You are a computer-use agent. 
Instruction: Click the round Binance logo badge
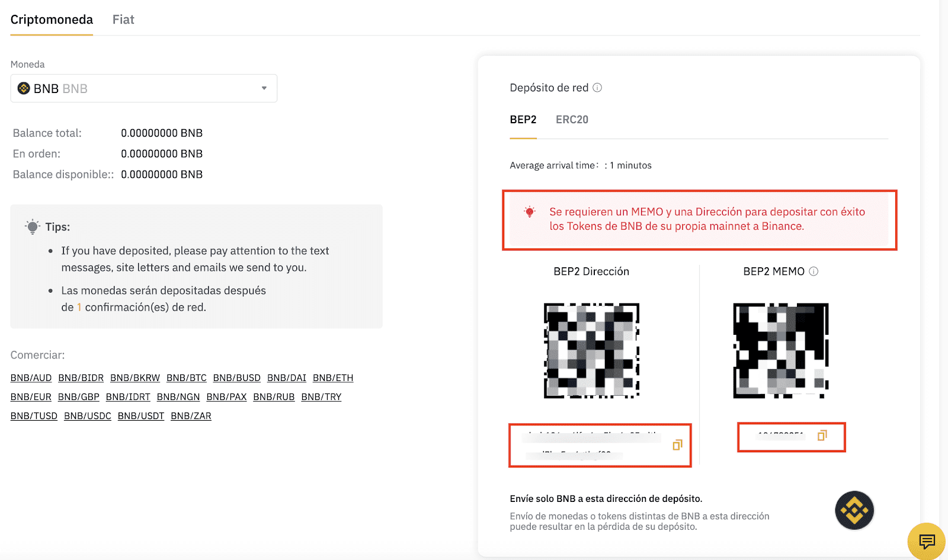[x=854, y=510]
